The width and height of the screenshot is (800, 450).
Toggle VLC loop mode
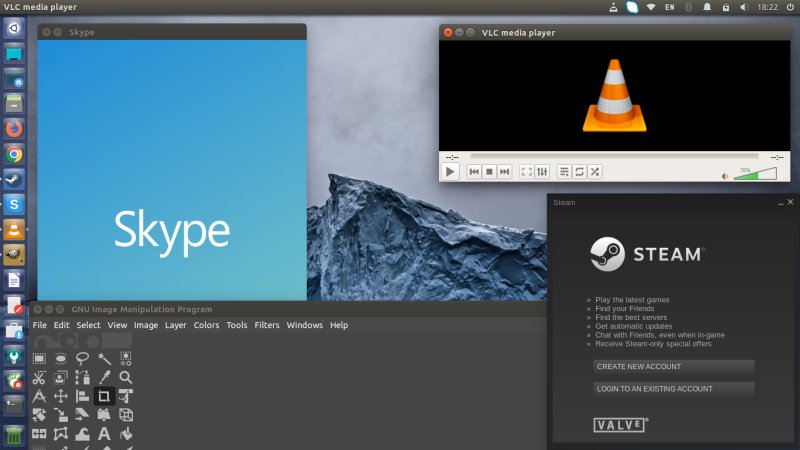pyautogui.click(x=579, y=172)
